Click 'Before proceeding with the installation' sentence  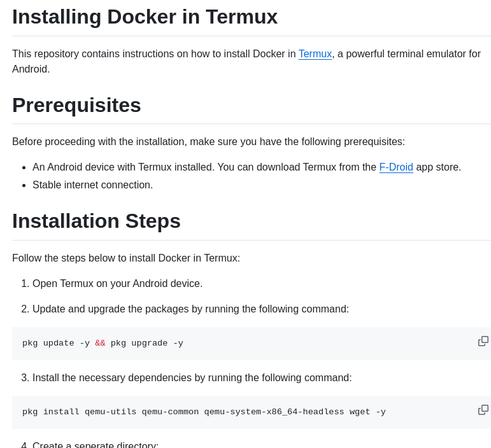coord(208,142)
